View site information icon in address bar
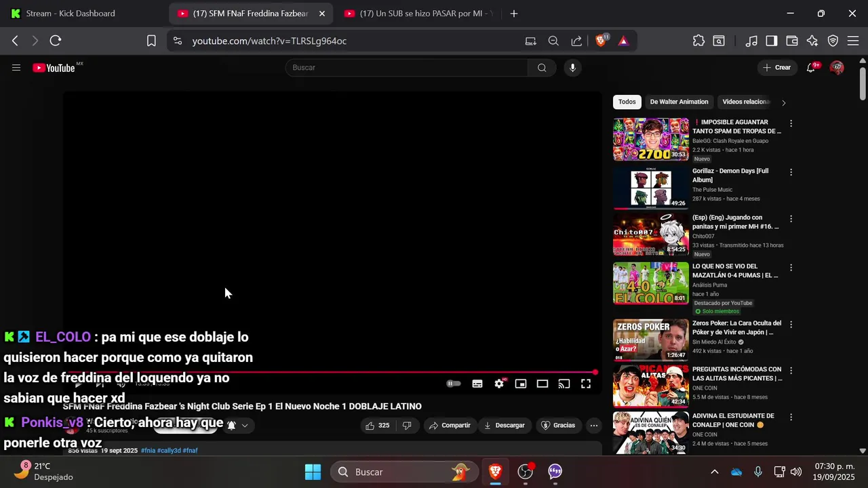 178,41
